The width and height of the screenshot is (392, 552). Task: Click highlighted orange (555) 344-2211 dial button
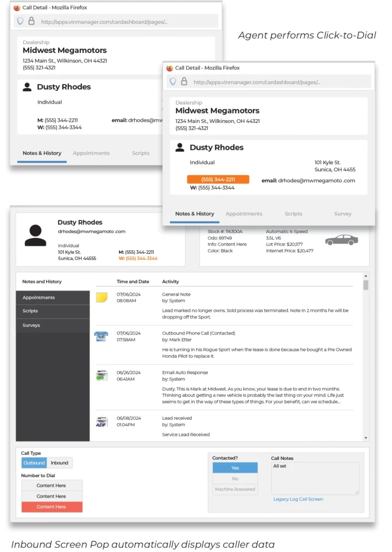coord(218,179)
